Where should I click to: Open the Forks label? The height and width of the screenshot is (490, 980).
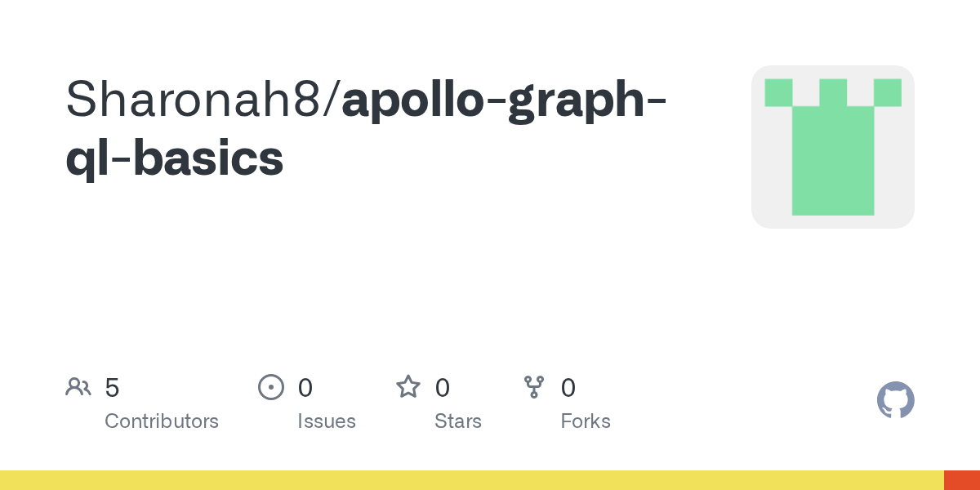coord(586,421)
